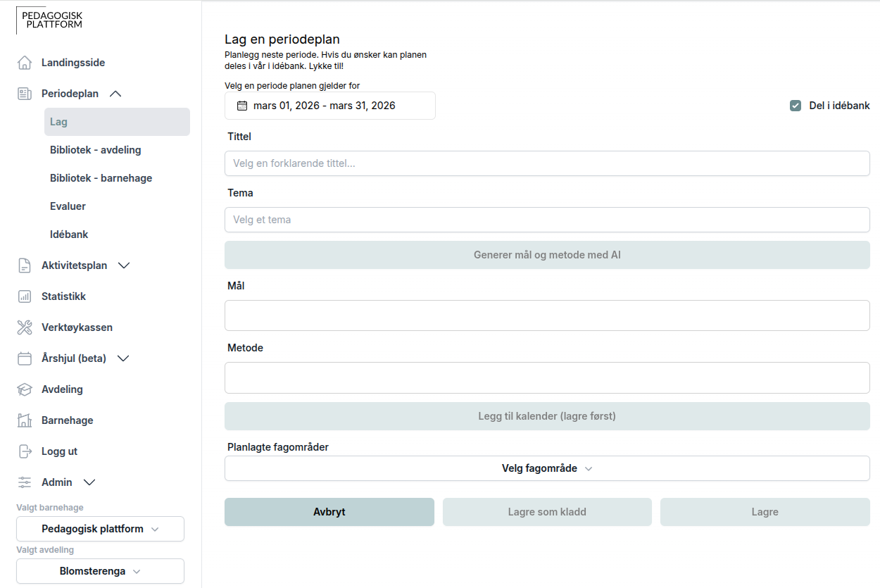Collapse the Periodeplan menu section
The height and width of the screenshot is (588, 880).
(x=116, y=94)
